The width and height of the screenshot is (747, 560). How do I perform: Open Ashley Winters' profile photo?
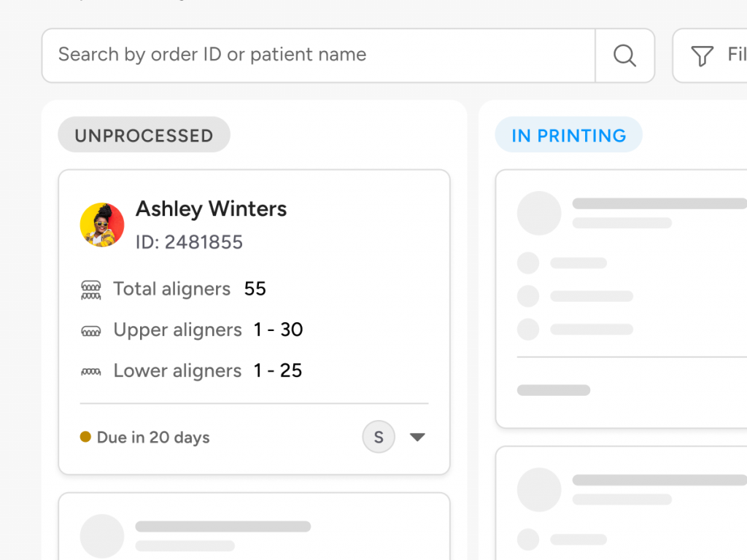pyautogui.click(x=102, y=225)
